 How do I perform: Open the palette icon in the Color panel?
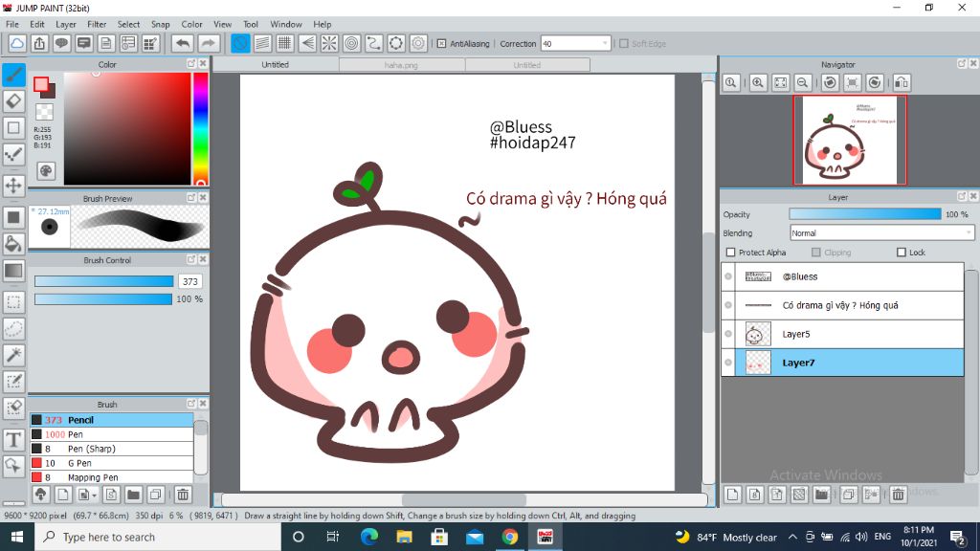[46, 170]
